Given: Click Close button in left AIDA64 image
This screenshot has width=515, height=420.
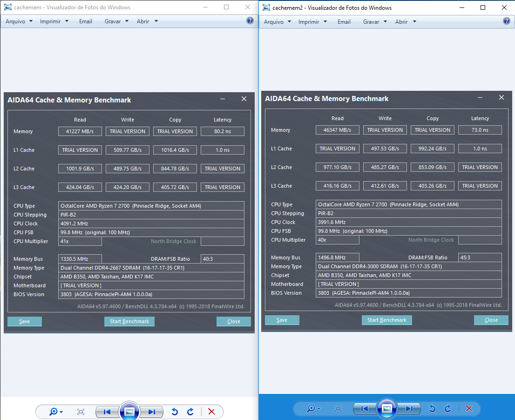Looking at the screenshot, I should click(x=234, y=321).
